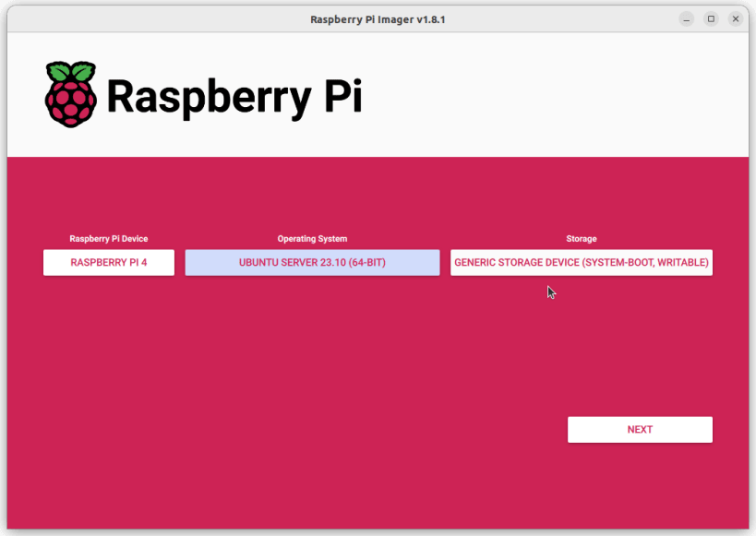The height and width of the screenshot is (536, 756).
Task: Click the 'Raspberry Pi Imager v1.8.1' title
Action: point(378,19)
